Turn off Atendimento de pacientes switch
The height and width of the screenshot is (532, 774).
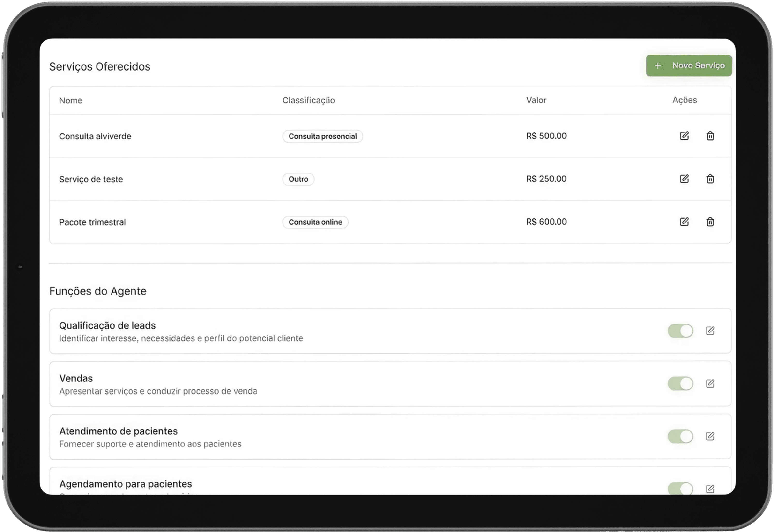pos(681,436)
